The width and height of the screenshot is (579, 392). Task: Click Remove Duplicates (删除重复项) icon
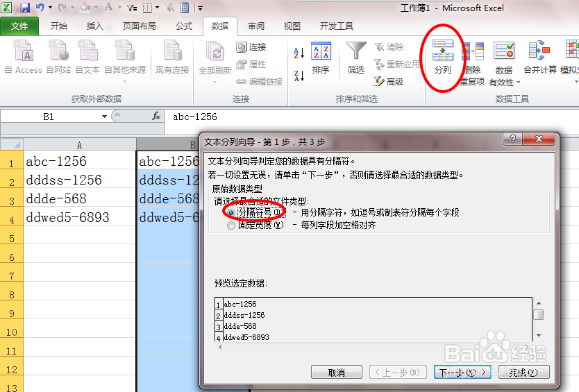(473, 51)
